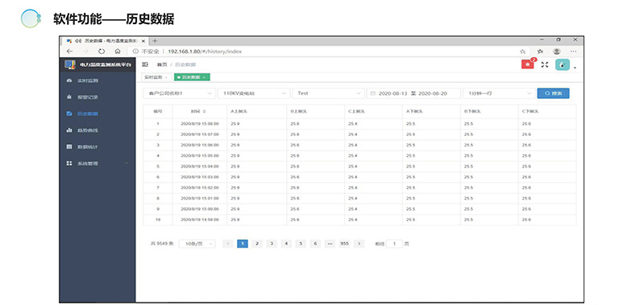Click the browser home icon
644x305 pixels.
tap(118, 52)
